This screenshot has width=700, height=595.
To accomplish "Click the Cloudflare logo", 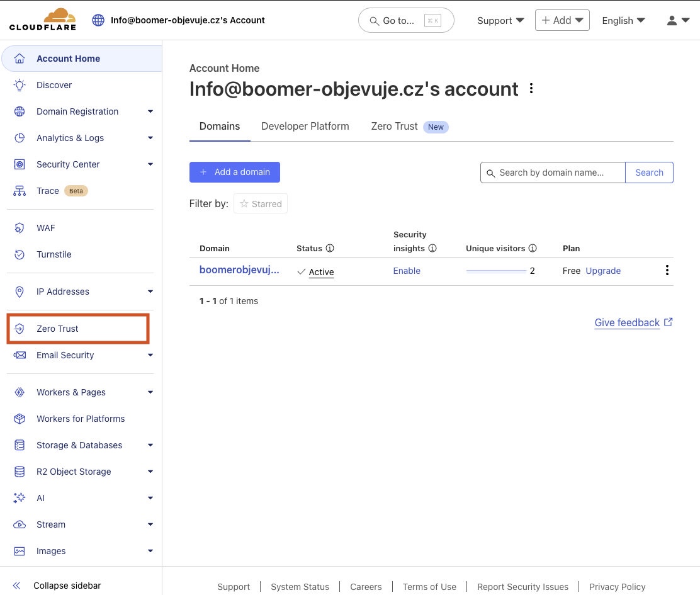I will [x=43, y=20].
